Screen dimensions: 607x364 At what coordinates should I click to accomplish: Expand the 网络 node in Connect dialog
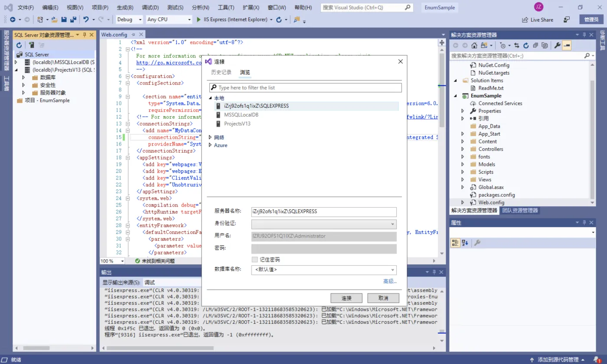pyautogui.click(x=210, y=137)
